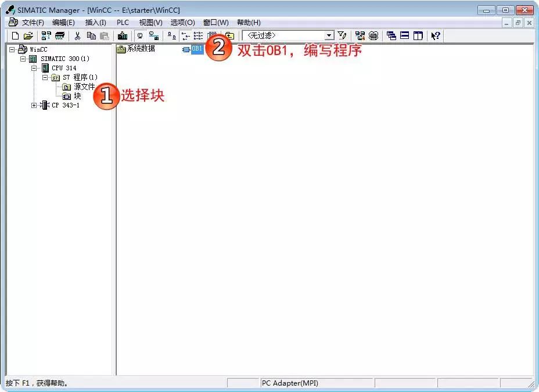
Task: Select the OB1 block
Action: coord(197,49)
